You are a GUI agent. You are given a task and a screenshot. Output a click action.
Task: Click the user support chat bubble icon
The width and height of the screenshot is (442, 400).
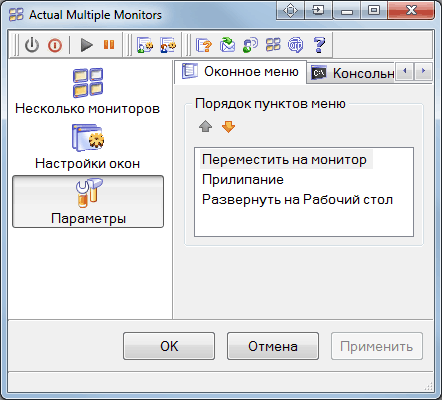click(x=250, y=45)
